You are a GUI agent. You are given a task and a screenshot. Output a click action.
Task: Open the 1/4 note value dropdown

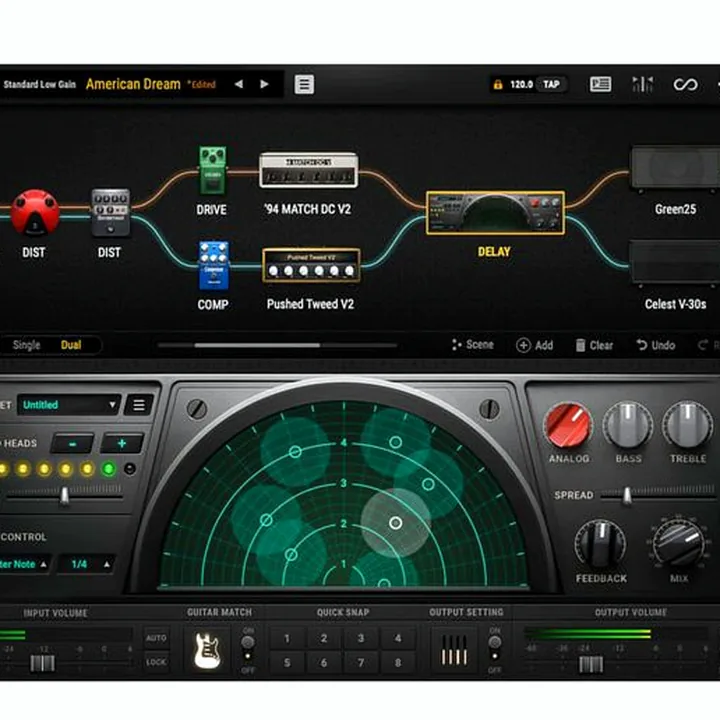coord(86,564)
